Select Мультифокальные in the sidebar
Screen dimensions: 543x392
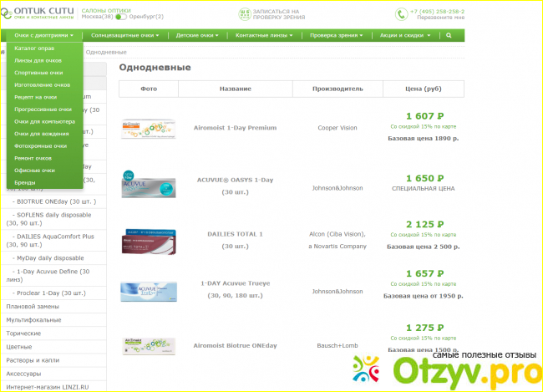pyautogui.click(x=33, y=320)
